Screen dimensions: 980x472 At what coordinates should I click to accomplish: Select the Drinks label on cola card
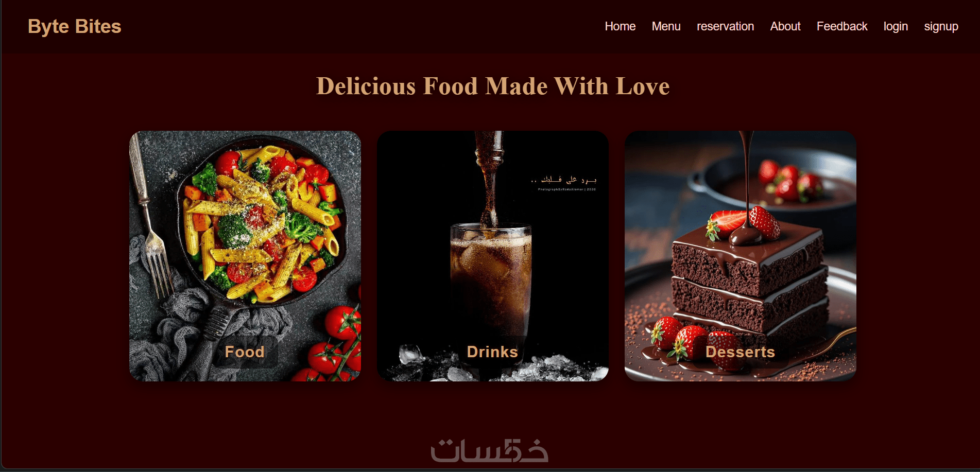(492, 352)
